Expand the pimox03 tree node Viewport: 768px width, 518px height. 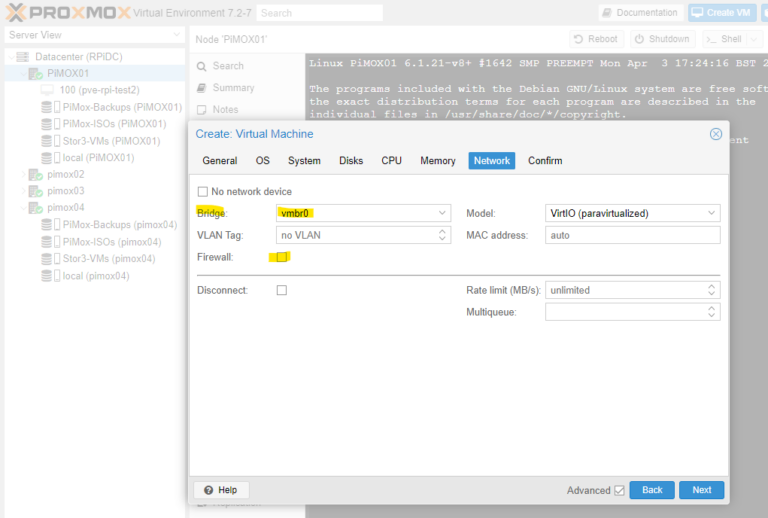click(23, 191)
